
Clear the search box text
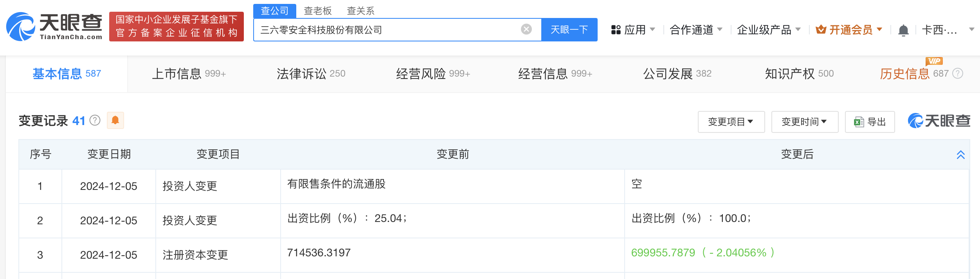click(x=526, y=29)
